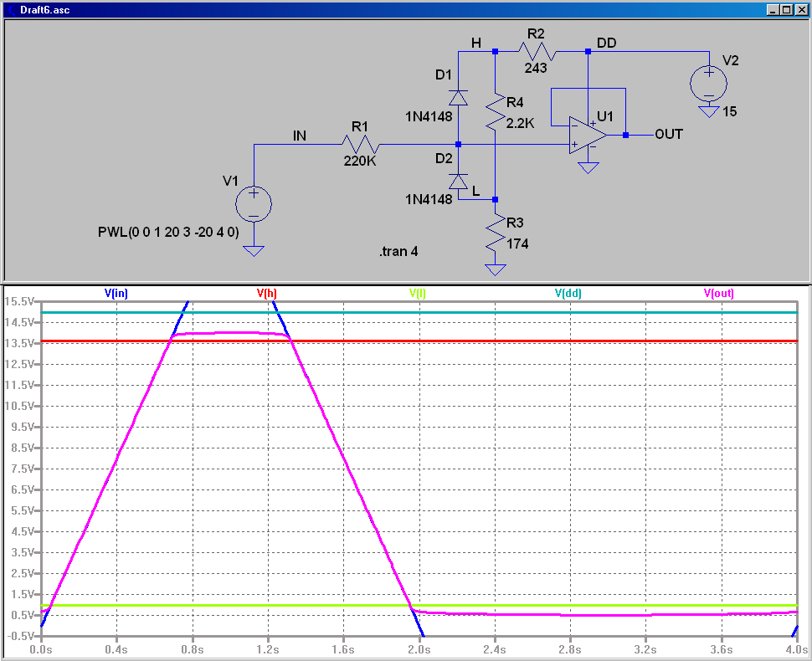The height and width of the screenshot is (661, 812).
Task: Click the V(out) trace label
Action: [719, 293]
